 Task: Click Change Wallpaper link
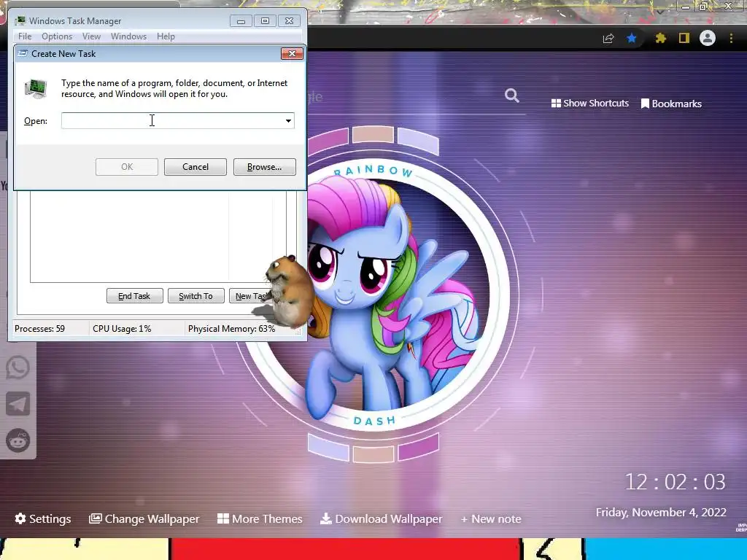(x=144, y=518)
